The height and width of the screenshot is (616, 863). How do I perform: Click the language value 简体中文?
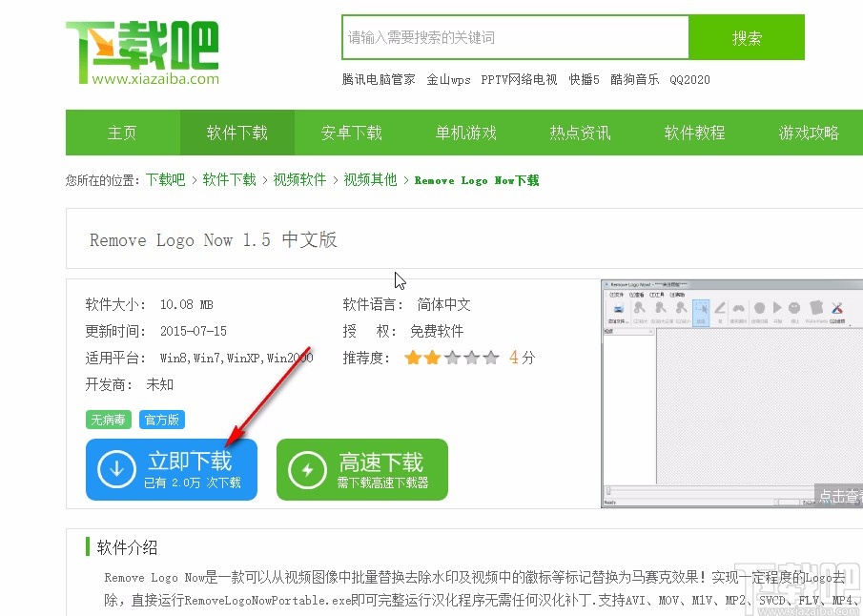click(x=443, y=304)
